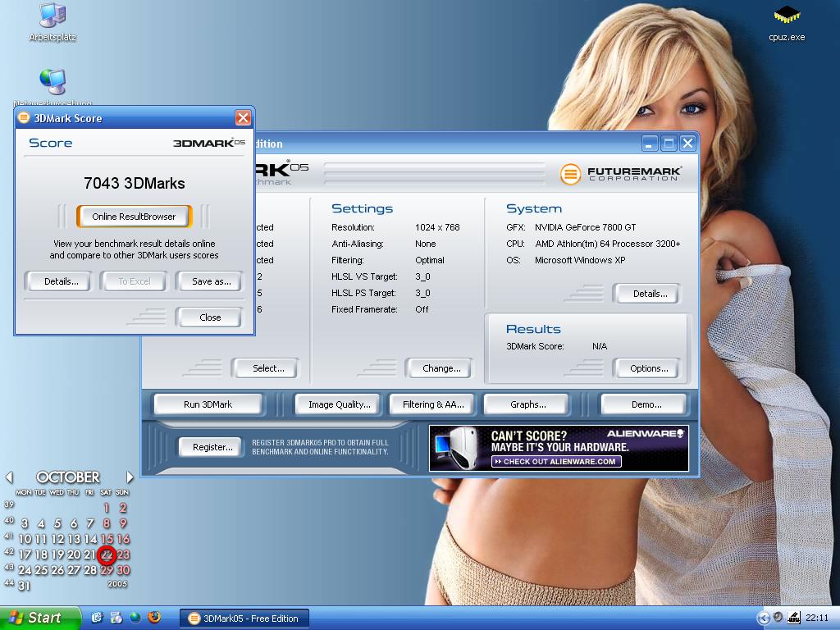Click the round gray tray icon
This screenshot has width=840, height=630.
778,617
